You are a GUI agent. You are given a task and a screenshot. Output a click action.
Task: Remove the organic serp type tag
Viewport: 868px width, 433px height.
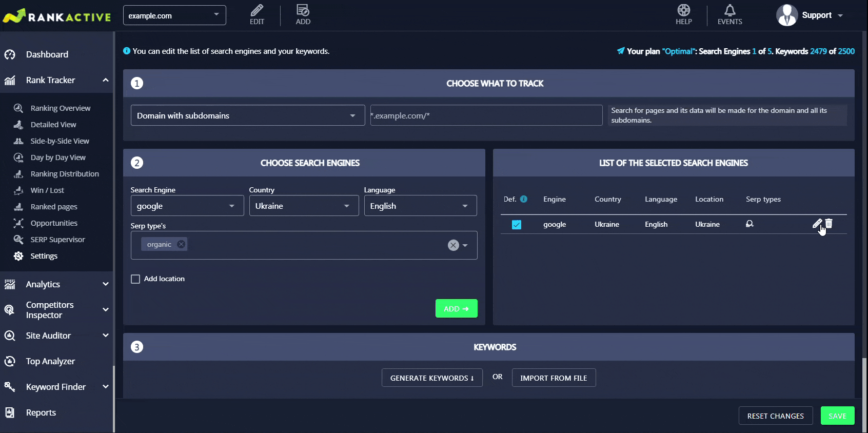[181, 244]
